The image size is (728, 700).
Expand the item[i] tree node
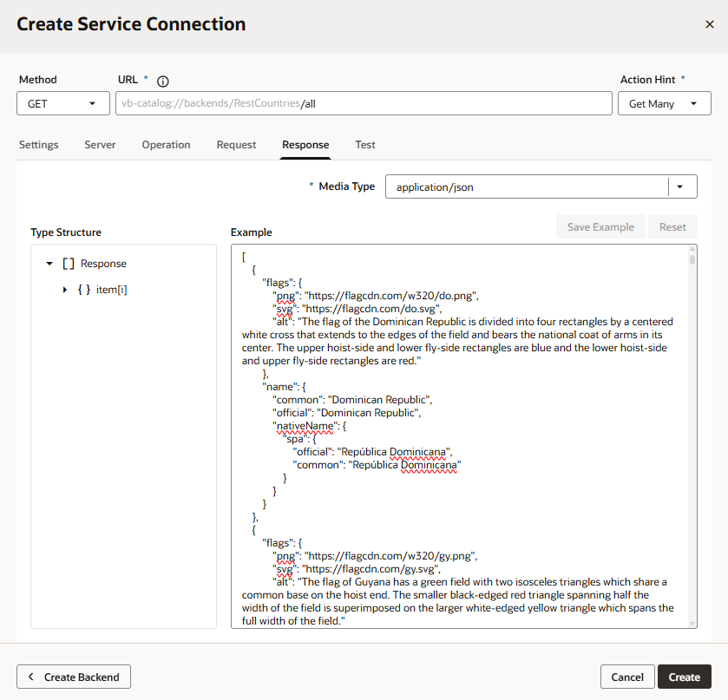[65, 290]
